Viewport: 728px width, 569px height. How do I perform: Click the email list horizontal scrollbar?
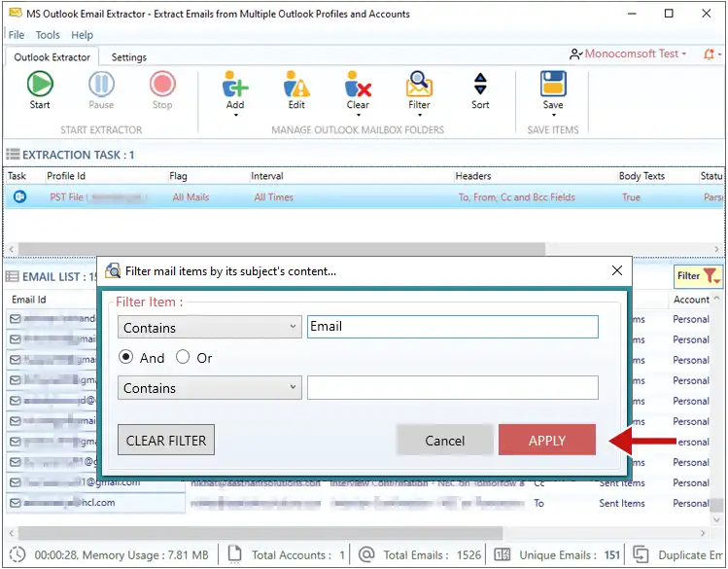(x=260, y=532)
